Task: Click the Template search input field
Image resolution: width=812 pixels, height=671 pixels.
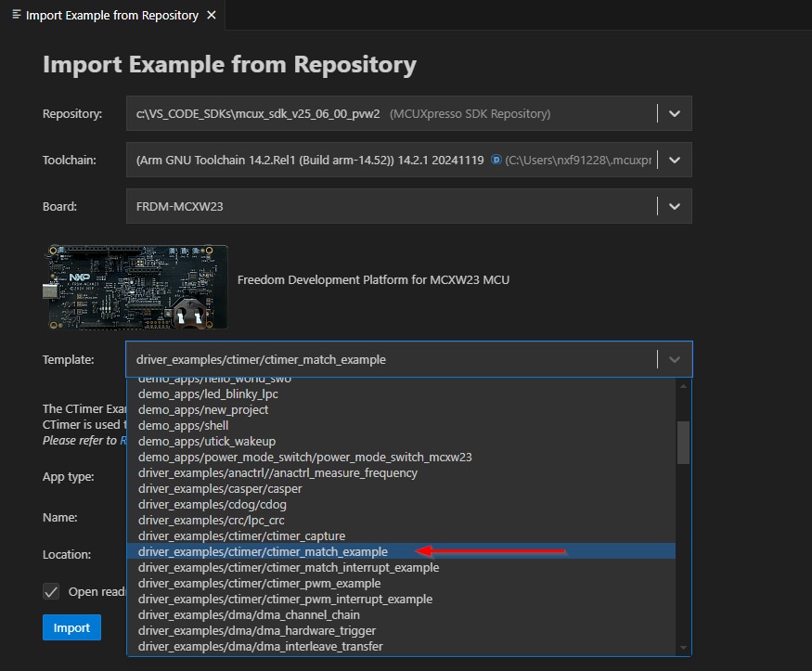Action: click(x=390, y=359)
